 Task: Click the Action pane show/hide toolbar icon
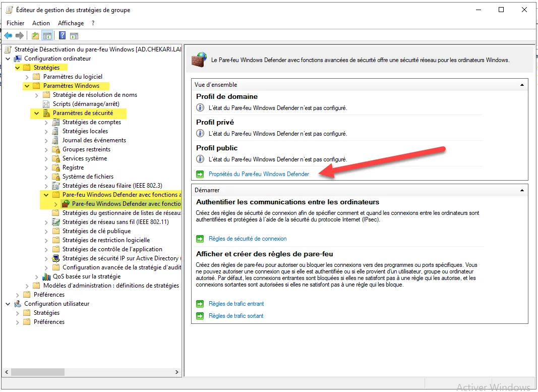pos(74,36)
